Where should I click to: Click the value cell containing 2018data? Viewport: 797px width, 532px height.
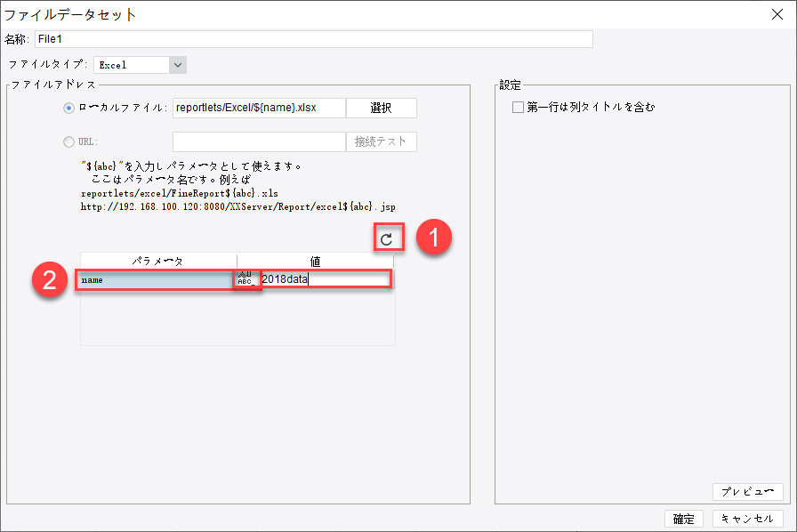325,278
